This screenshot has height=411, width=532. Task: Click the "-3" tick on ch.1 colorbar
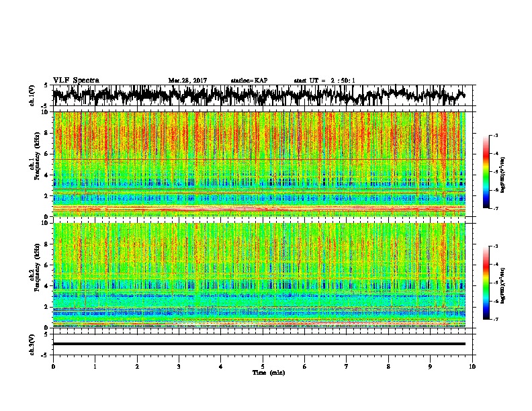[x=496, y=135]
